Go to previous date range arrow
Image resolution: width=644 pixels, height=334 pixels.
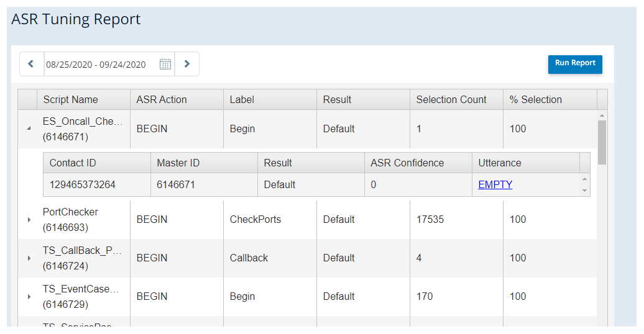(x=31, y=64)
